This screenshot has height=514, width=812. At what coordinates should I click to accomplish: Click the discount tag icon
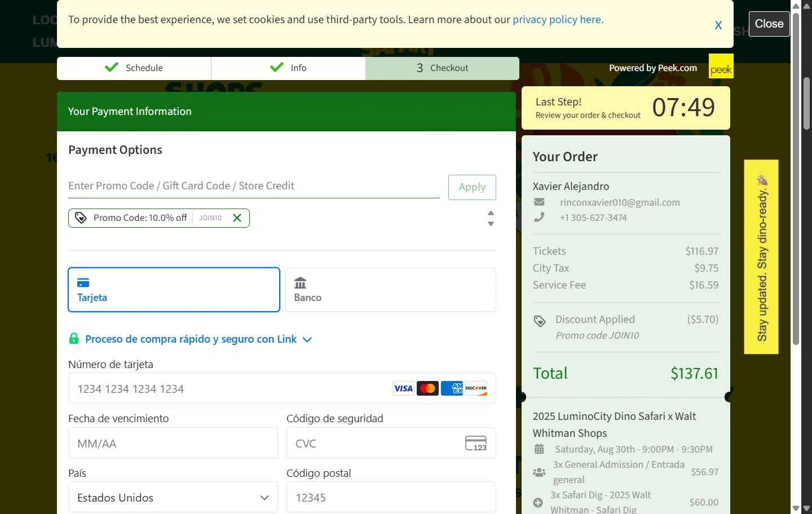coord(540,321)
